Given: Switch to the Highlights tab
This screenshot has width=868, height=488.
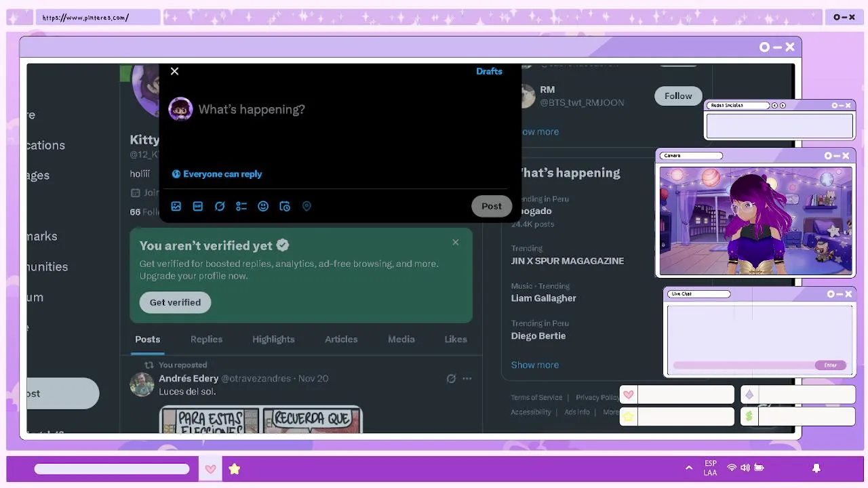Looking at the screenshot, I should click(x=273, y=339).
